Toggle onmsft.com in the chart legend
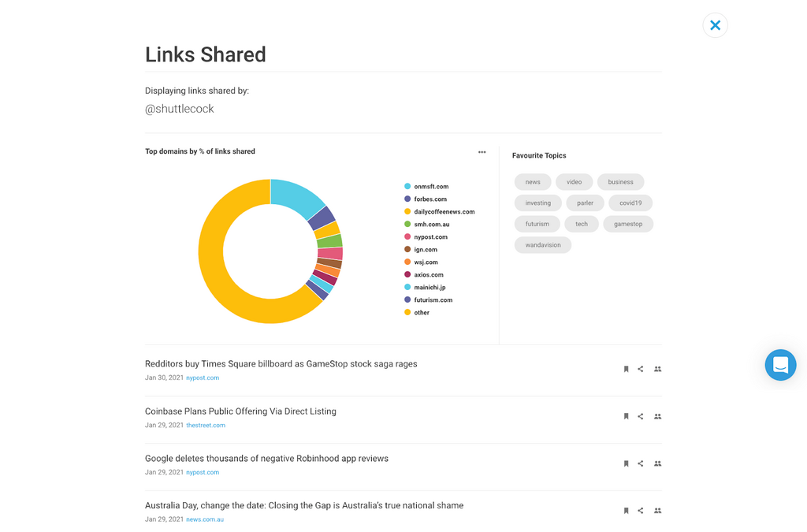This screenshot has width=807, height=532. click(x=430, y=187)
